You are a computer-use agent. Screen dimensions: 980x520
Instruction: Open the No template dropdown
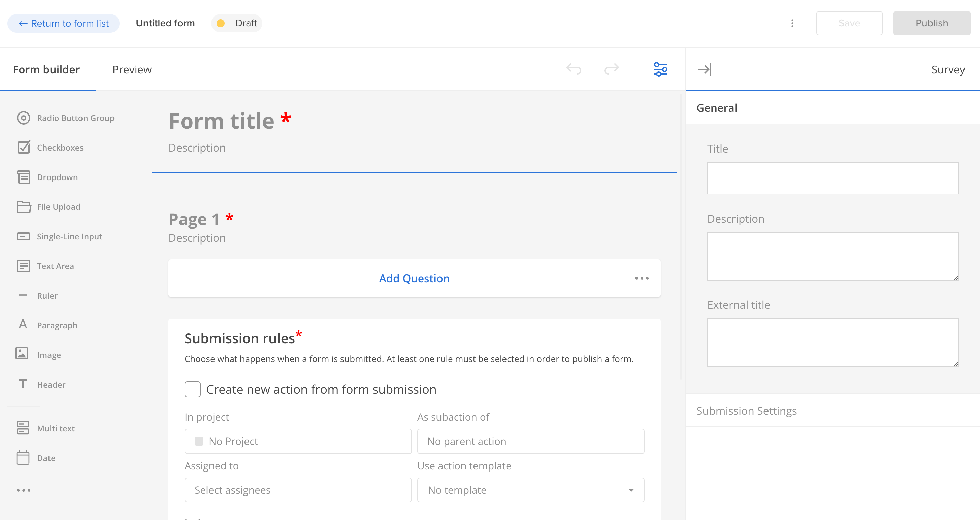(530, 490)
